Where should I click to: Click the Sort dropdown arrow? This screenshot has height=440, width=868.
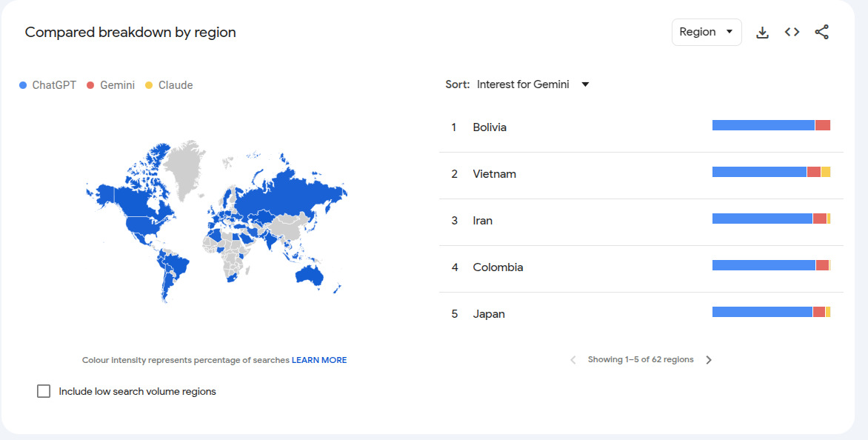coord(585,84)
